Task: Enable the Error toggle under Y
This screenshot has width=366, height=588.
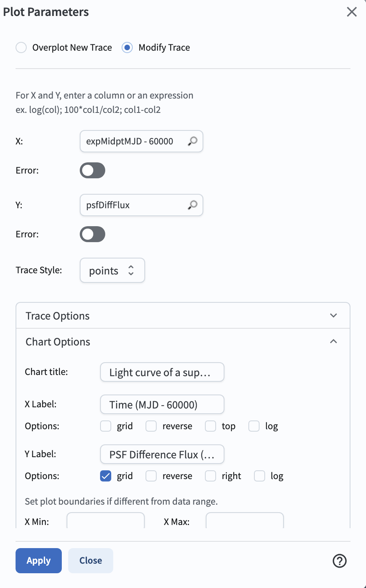Action: (x=92, y=234)
